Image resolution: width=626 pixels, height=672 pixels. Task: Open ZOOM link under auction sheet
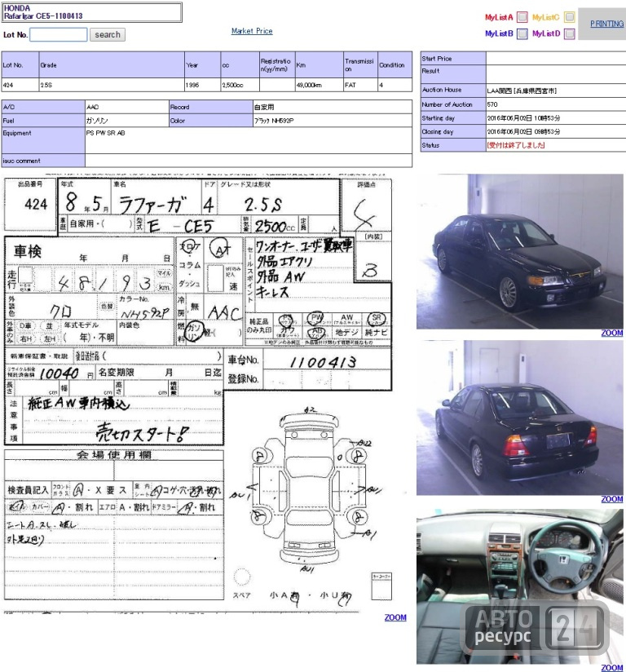(395, 617)
